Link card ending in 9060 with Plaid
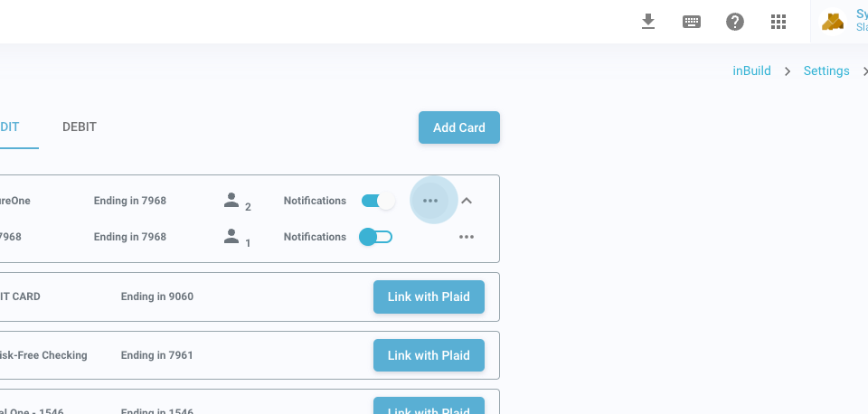Image resolution: width=868 pixels, height=414 pixels. 429,296
